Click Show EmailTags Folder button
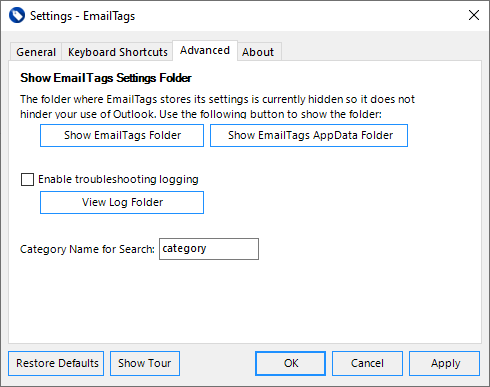 coord(122,135)
